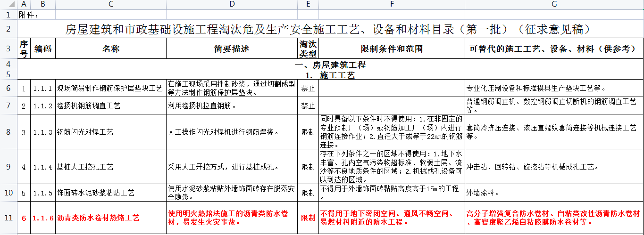The image size is (644, 235).
Task: Select column B header
Action: 43,4
